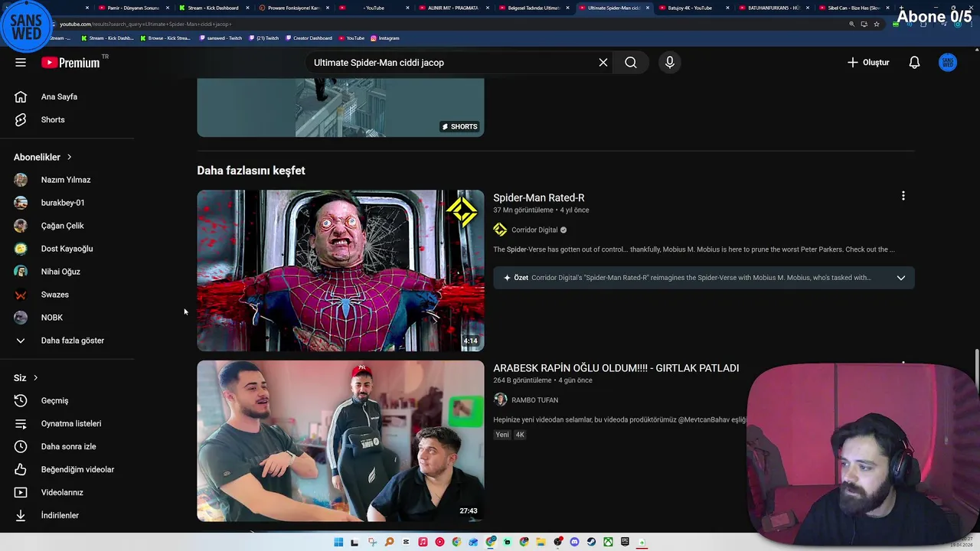Click the Corridor Digital channel avatar

tap(500, 230)
